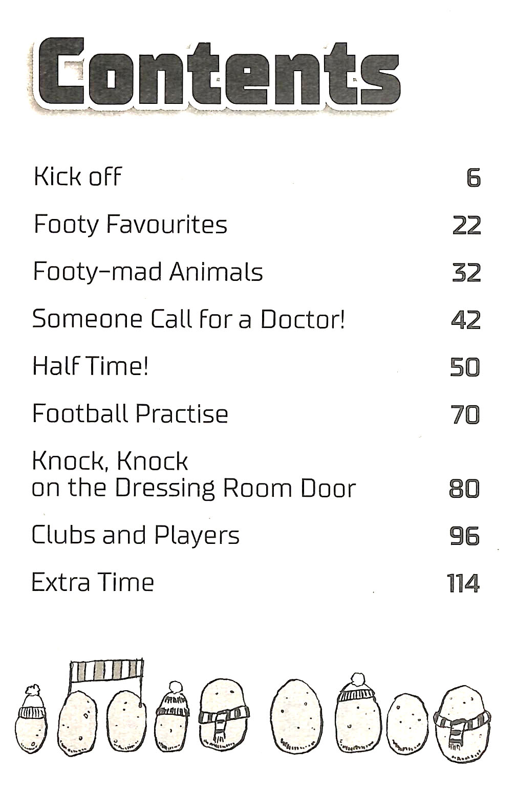Select "on the Dressing Room Door" entry
Viewport: 516px width, 812px height.
point(193,488)
